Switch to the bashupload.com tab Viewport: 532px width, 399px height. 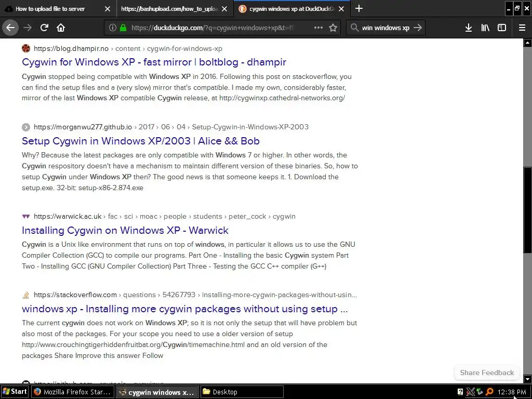[169, 8]
